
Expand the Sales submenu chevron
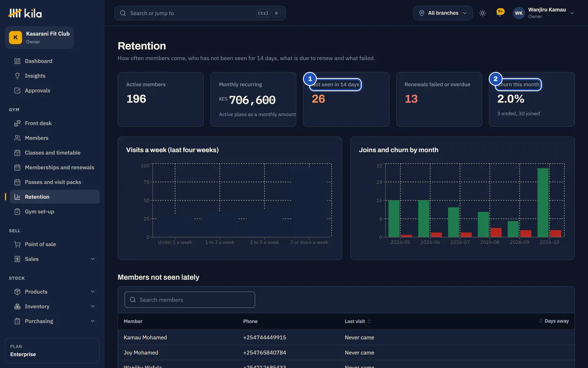tap(93, 259)
